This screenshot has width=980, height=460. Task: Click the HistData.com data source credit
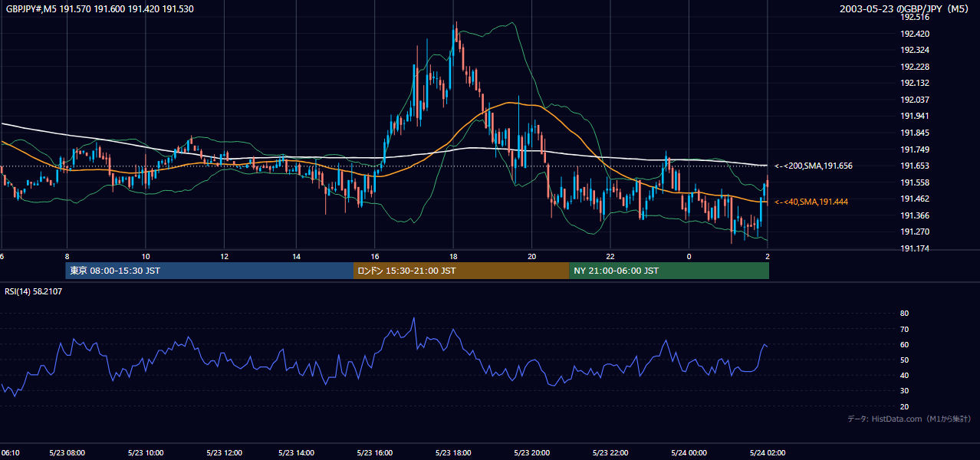909,419
